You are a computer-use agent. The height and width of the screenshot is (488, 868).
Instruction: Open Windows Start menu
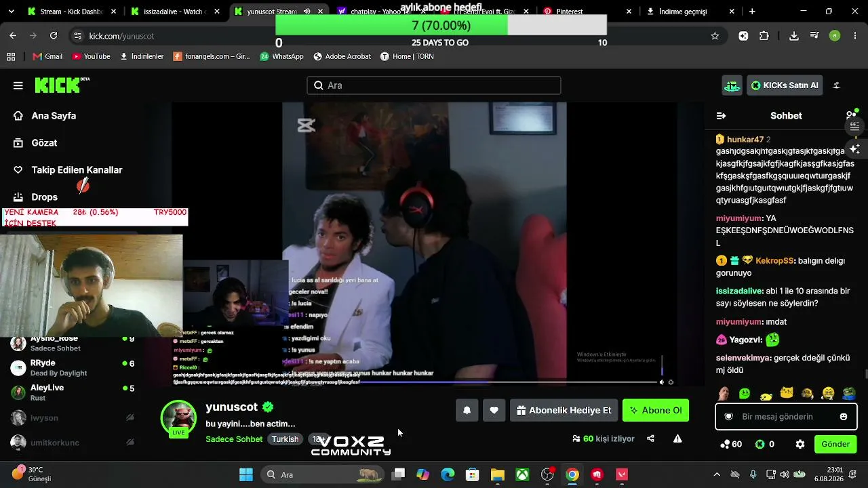coord(246,474)
